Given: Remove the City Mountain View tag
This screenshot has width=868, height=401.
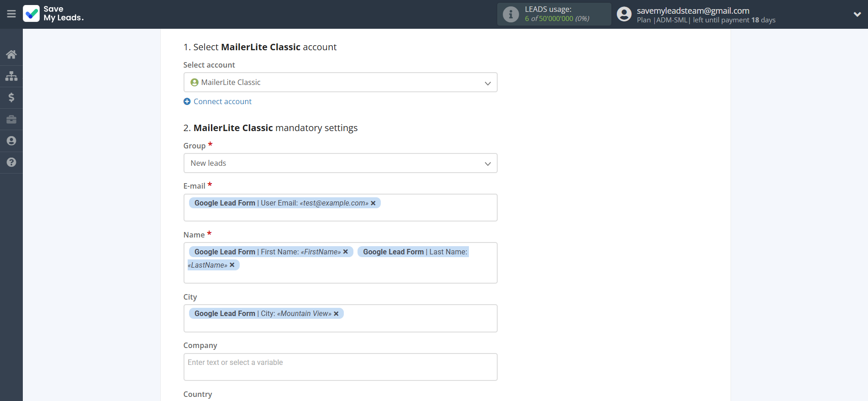Looking at the screenshot, I should pos(336,314).
